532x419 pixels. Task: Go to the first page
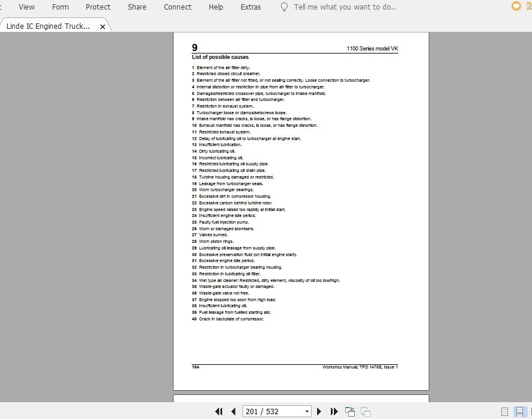219,412
